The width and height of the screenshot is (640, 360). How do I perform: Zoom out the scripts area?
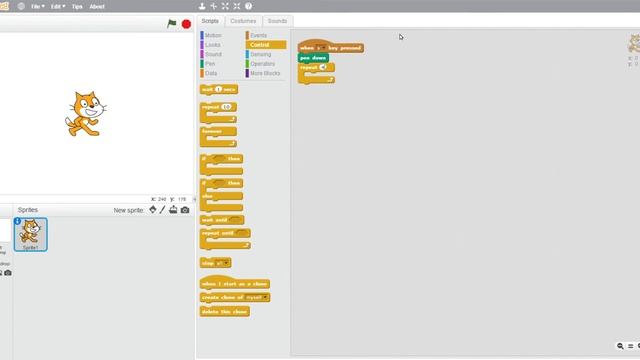(620, 346)
